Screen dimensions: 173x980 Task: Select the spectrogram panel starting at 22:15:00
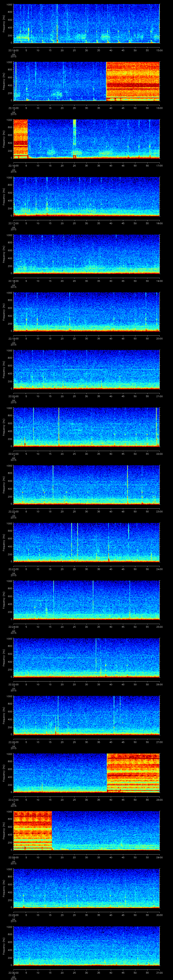(87, 81)
